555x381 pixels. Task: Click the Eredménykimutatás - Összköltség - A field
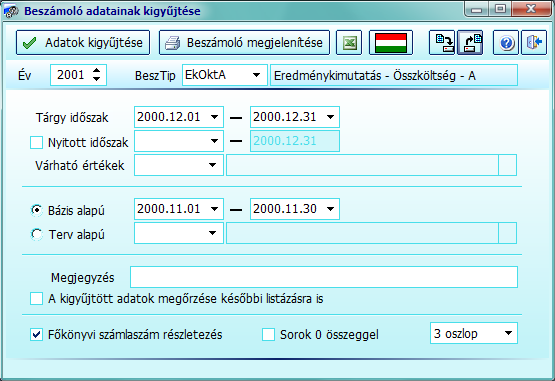pos(394,75)
